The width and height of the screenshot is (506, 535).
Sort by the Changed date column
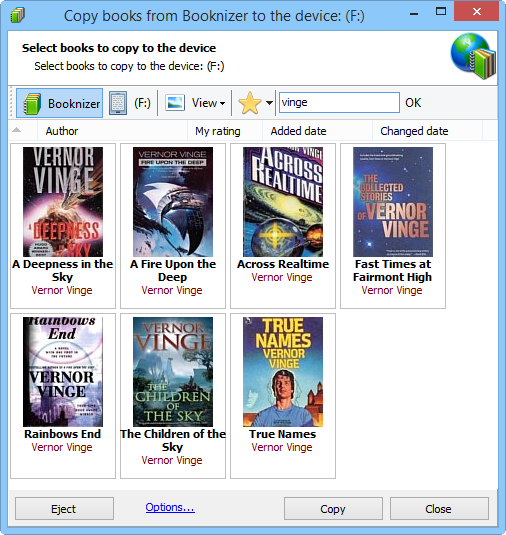point(427,131)
